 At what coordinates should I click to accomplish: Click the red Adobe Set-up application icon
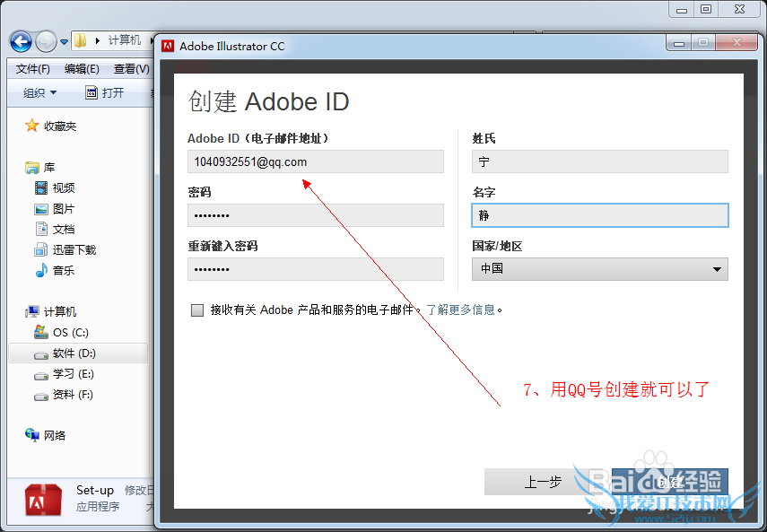point(44,499)
